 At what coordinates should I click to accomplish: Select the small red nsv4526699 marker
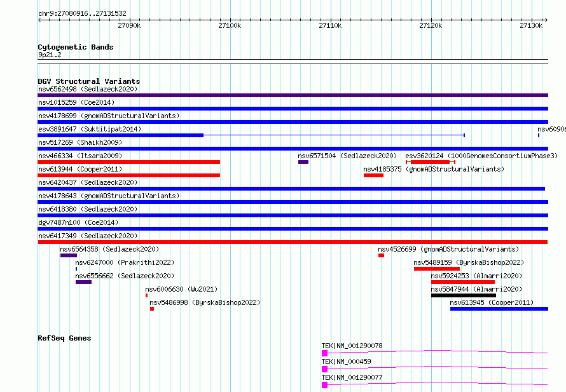point(381,255)
